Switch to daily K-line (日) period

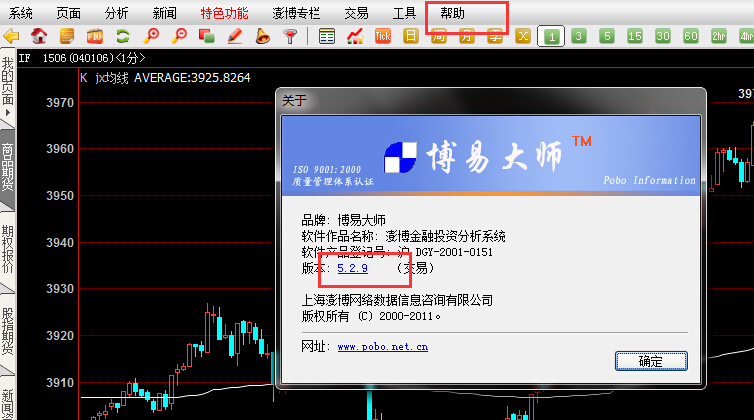(x=410, y=37)
